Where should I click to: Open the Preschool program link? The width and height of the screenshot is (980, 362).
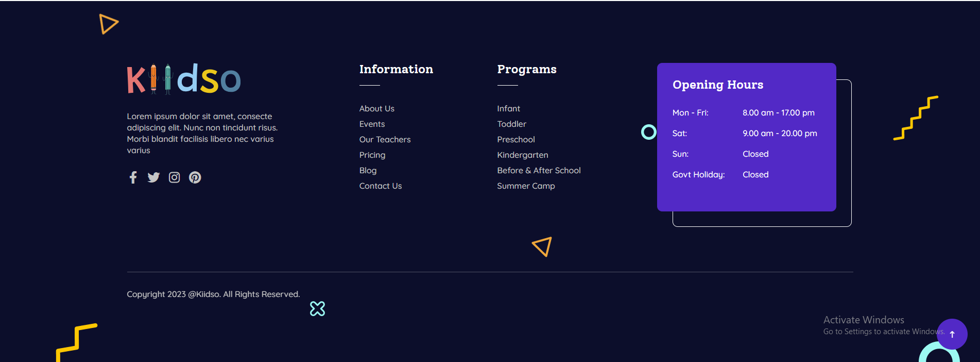[515, 140]
